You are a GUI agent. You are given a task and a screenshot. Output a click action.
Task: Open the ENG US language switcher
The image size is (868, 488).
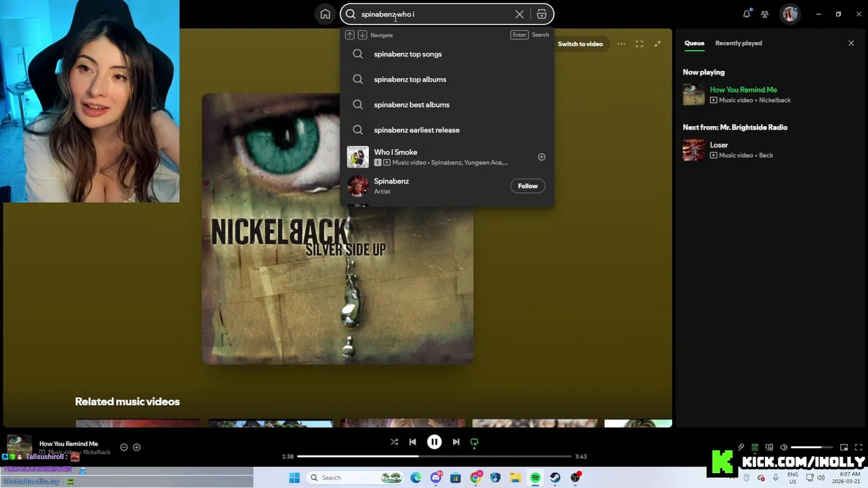[x=793, y=478]
